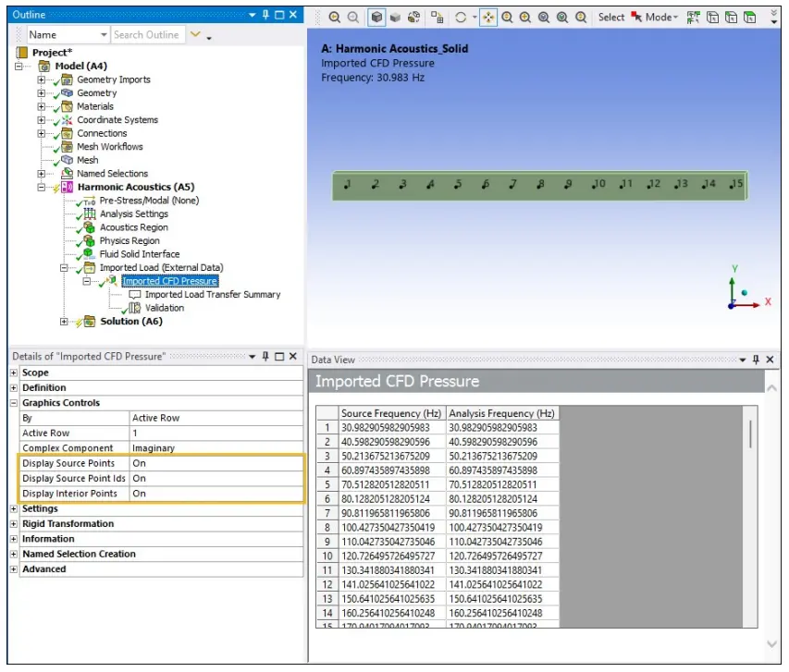Select the Imported CFD Pressure tree item

(x=170, y=281)
